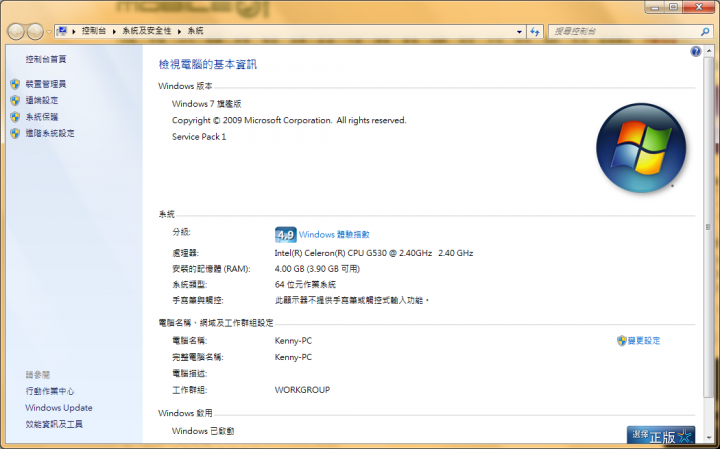Click the Windows logo image
720x449 pixels.
641,148
